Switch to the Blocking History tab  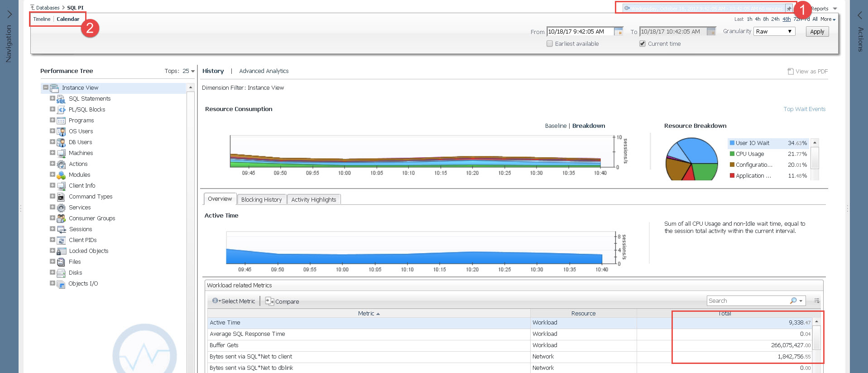point(261,199)
